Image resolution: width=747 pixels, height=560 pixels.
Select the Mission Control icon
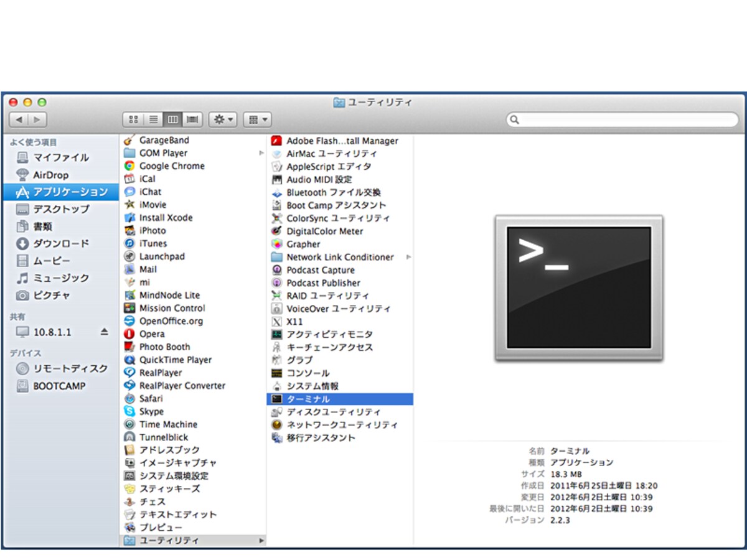tap(129, 308)
